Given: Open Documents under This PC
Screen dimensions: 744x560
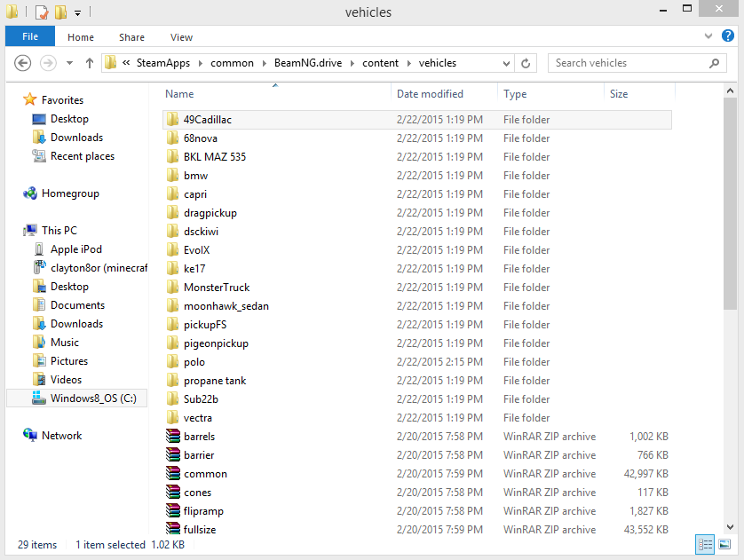Looking at the screenshot, I should pos(77,305).
